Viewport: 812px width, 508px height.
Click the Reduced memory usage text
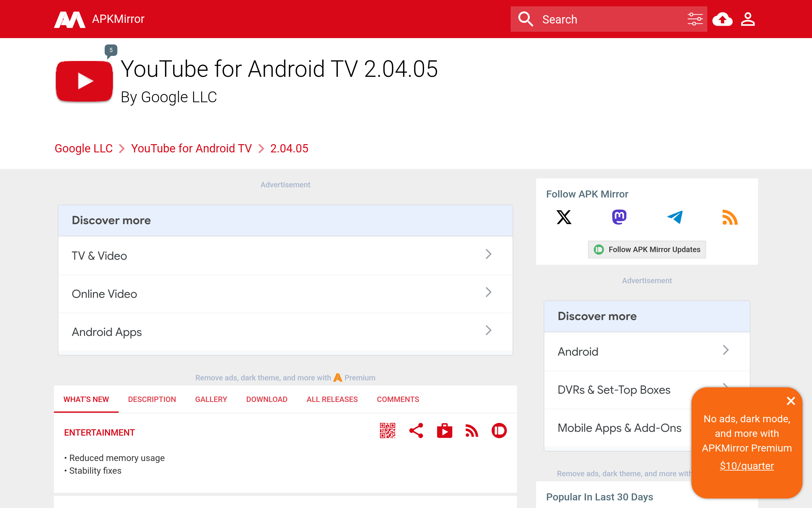tap(117, 458)
